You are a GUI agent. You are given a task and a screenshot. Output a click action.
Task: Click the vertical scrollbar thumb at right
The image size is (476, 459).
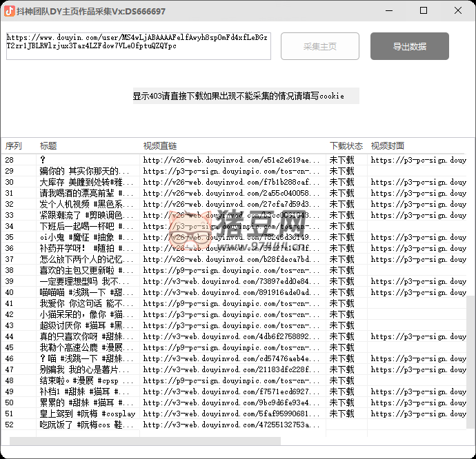(x=470, y=363)
